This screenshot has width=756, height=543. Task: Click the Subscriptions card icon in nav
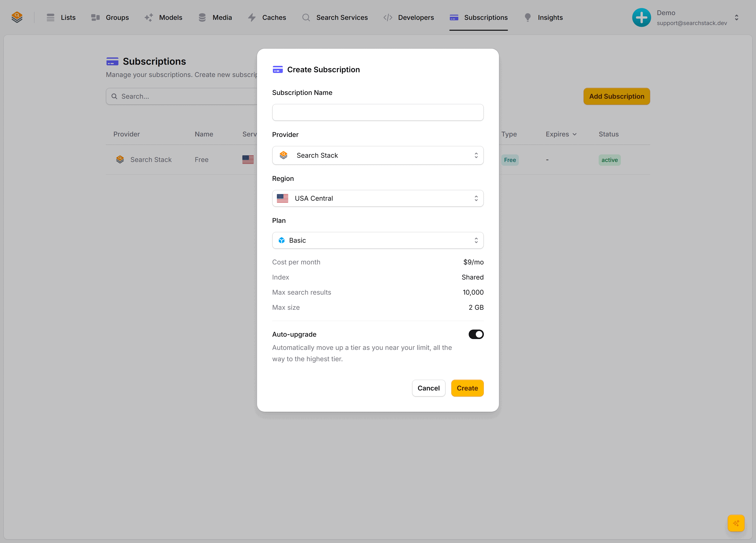(454, 17)
